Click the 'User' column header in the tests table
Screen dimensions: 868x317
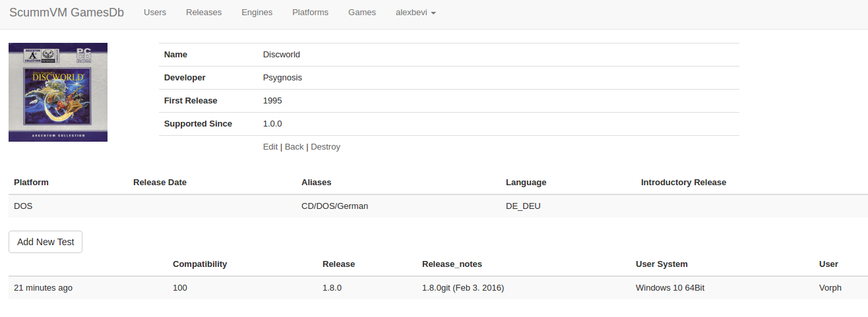(828, 264)
